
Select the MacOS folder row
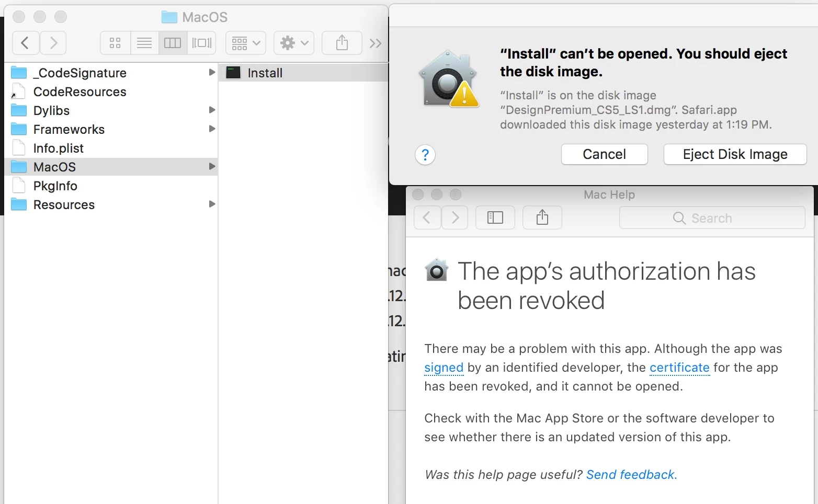(111, 167)
